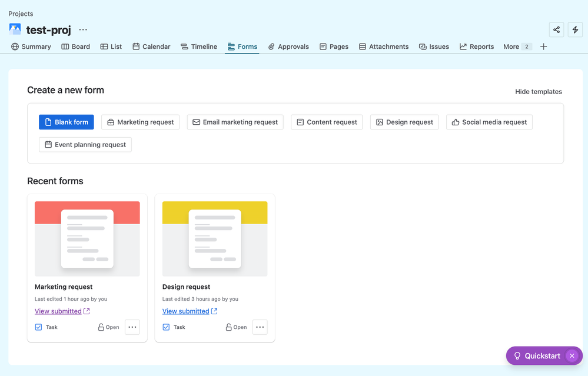Open the Reports tab

477,46
